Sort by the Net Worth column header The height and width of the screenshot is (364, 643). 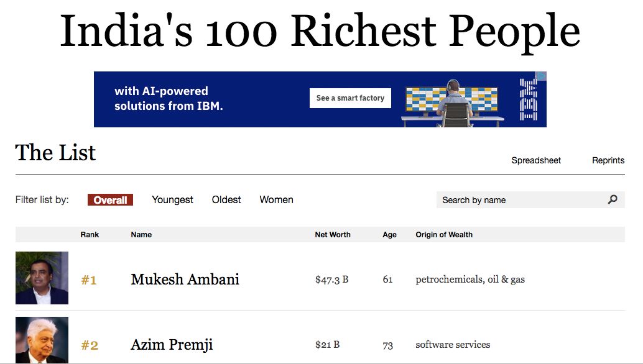click(333, 235)
